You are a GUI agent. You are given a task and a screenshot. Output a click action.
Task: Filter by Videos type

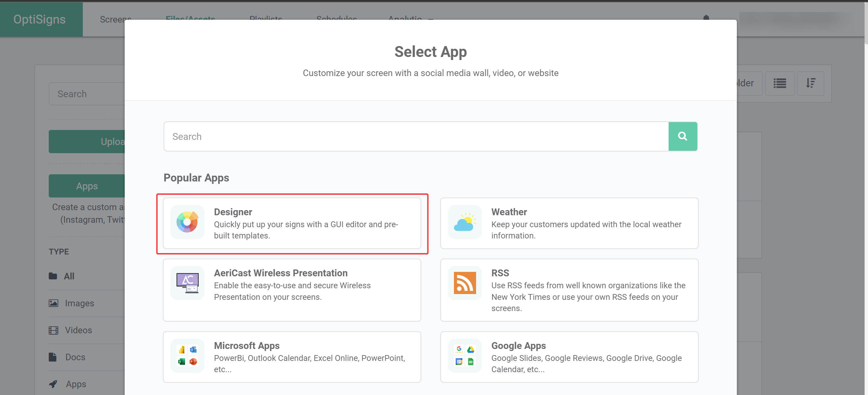(x=78, y=330)
